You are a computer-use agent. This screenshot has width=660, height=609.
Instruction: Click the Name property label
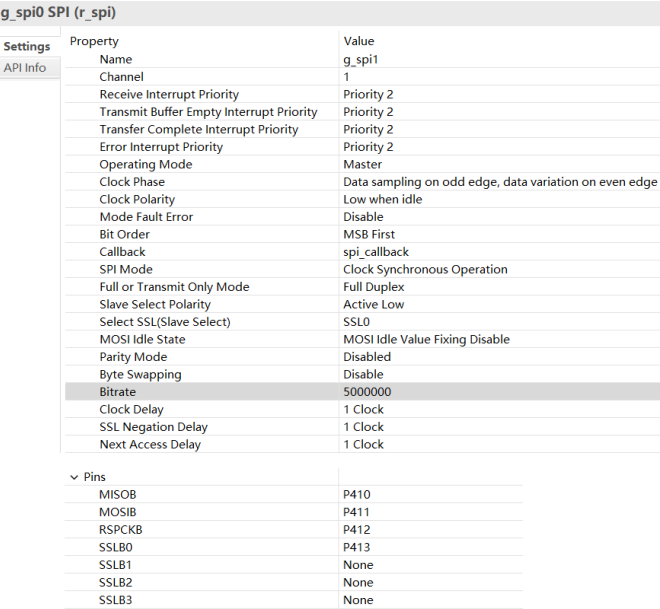click(x=116, y=59)
